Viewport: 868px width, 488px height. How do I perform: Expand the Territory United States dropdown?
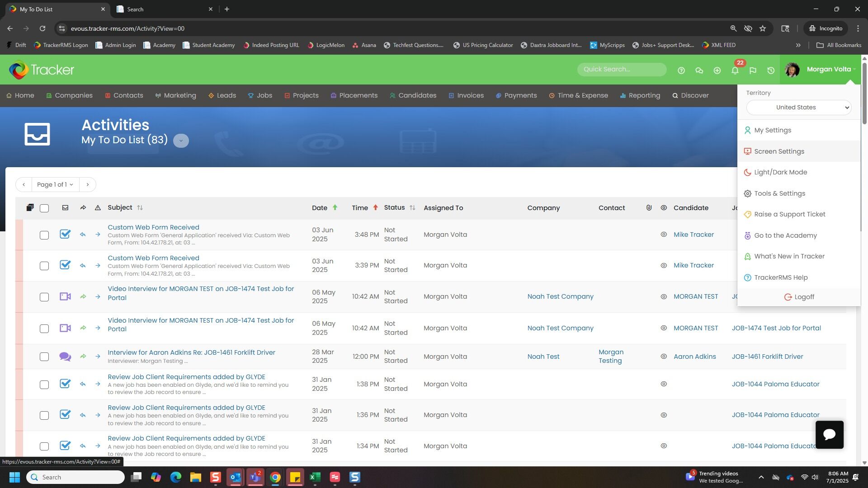point(798,108)
